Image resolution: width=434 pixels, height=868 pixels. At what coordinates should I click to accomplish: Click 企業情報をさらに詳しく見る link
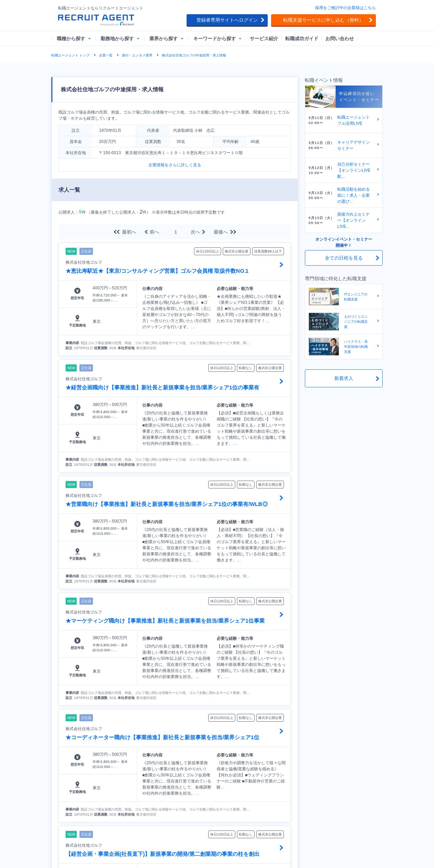(x=174, y=165)
